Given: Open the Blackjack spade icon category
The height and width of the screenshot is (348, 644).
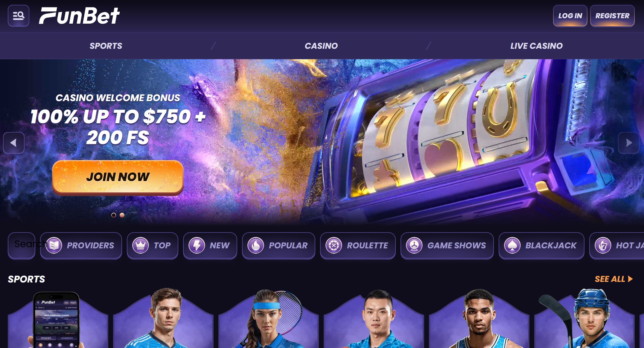Looking at the screenshot, I should click(512, 246).
